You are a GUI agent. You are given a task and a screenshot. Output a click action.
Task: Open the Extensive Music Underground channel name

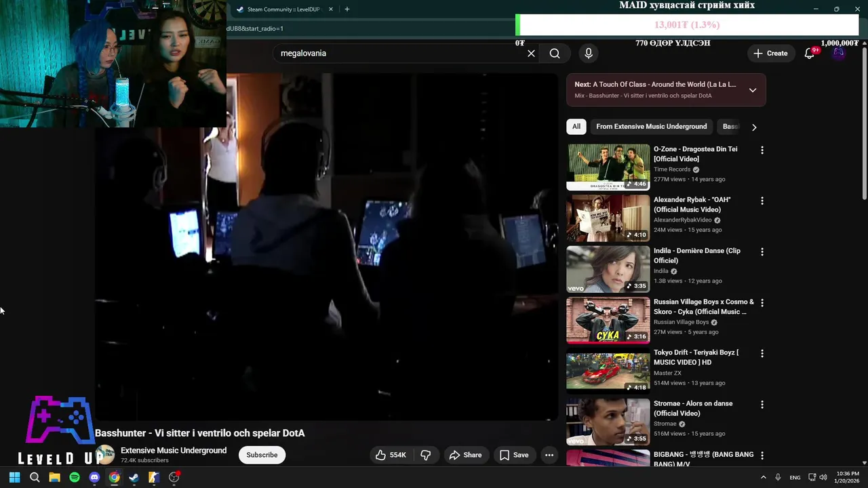[174, 451]
